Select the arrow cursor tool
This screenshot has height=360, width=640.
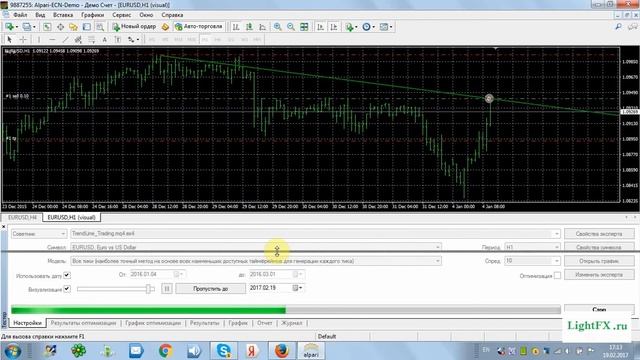coord(9,39)
